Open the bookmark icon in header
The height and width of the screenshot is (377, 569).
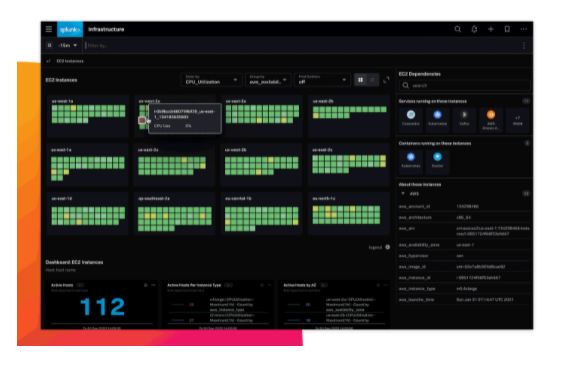(507, 29)
